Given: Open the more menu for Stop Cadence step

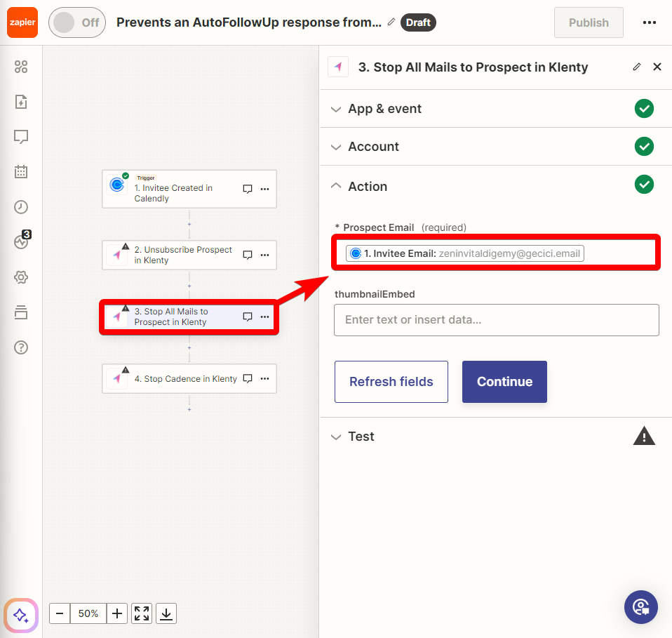Looking at the screenshot, I should click(x=265, y=378).
